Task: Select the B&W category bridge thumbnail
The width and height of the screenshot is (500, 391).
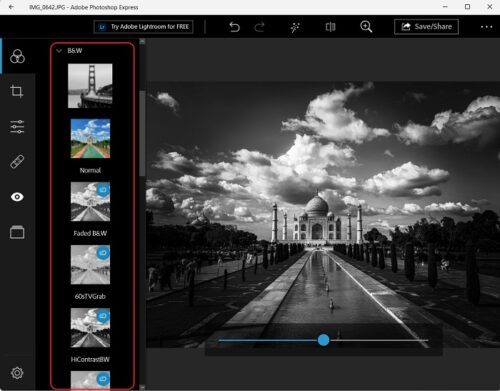Action: [90, 86]
